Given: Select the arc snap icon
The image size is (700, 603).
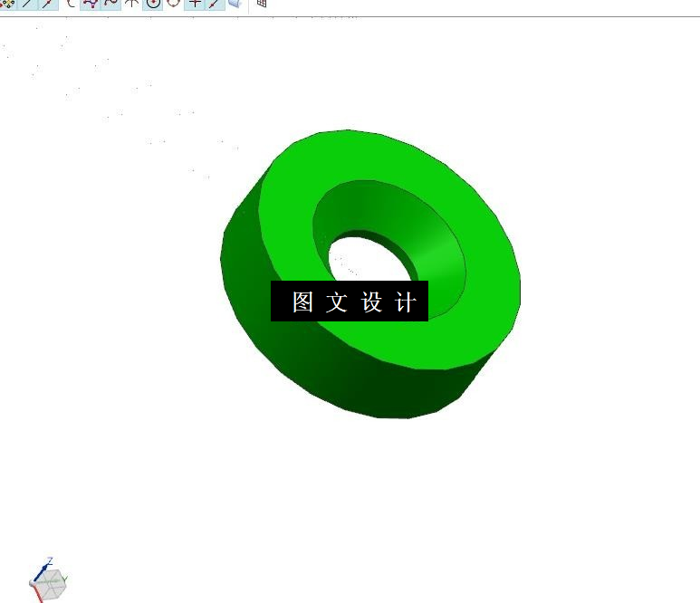Looking at the screenshot, I should point(70,3).
